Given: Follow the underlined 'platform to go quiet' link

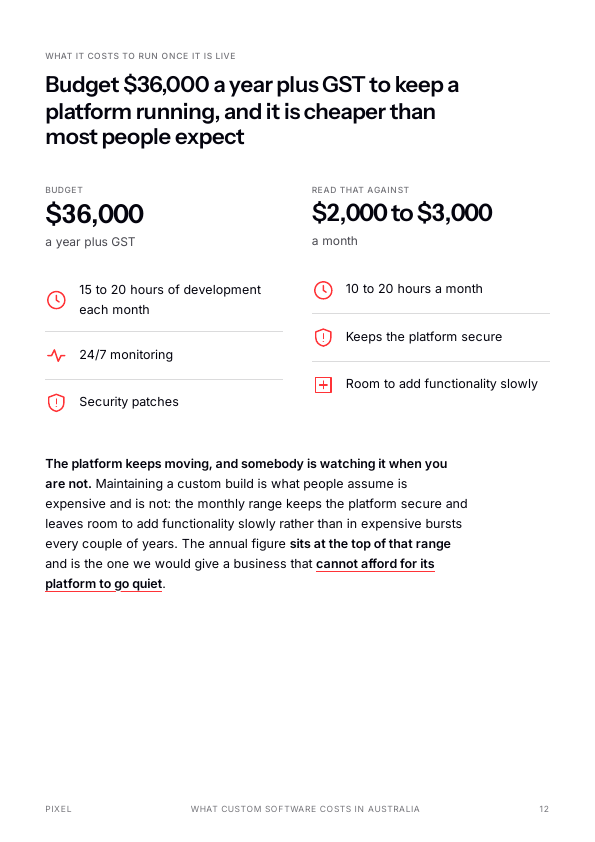Looking at the screenshot, I should (x=104, y=584).
